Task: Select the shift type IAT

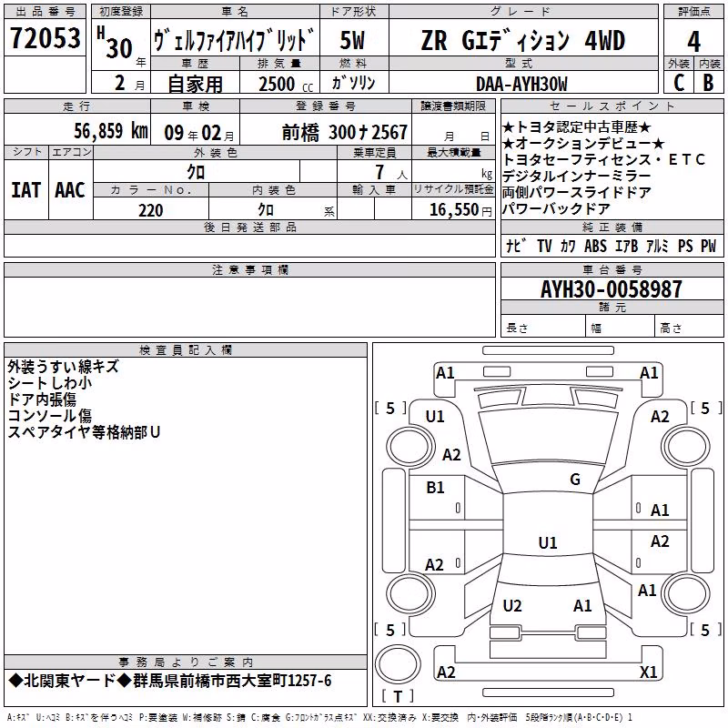Action: pyautogui.click(x=26, y=190)
